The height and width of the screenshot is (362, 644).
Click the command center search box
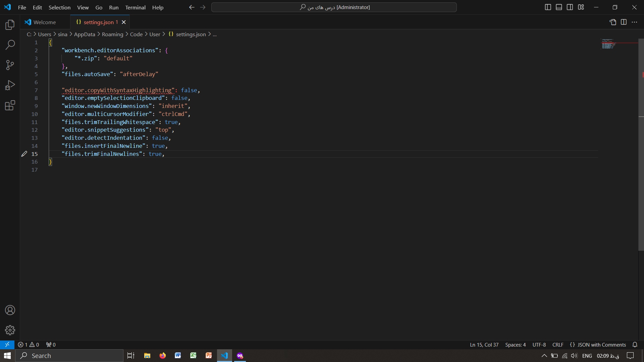(x=334, y=7)
